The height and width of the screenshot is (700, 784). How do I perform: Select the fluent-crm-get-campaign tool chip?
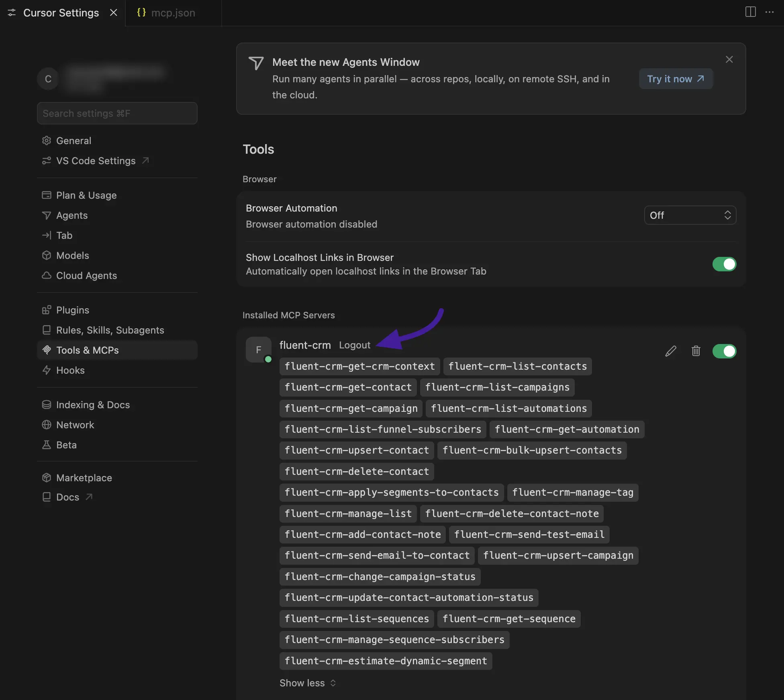coord(351,408)
